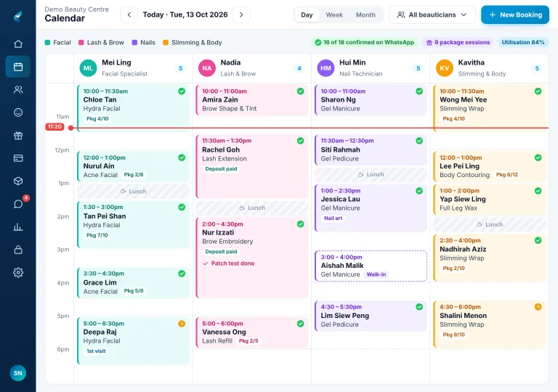Click confirmed check icon on Rachel Goh booking
The height and width of the screenshot is (392, 558).
point(301,141)
